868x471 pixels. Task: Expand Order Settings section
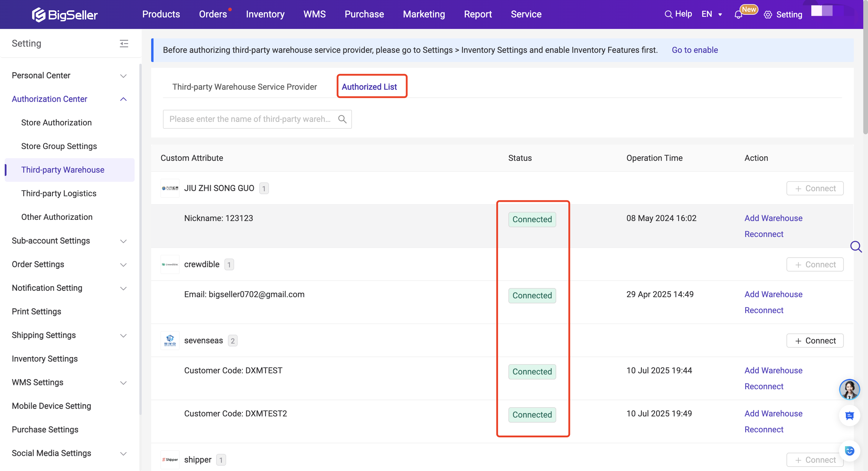(x=124, y=265)
